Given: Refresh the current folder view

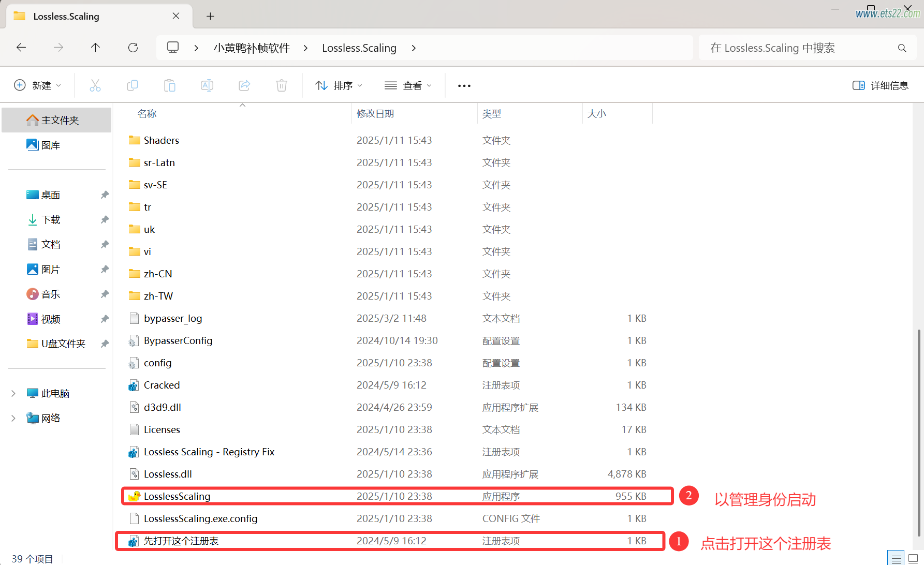Looking at the screenshot, I should point(133,48).
